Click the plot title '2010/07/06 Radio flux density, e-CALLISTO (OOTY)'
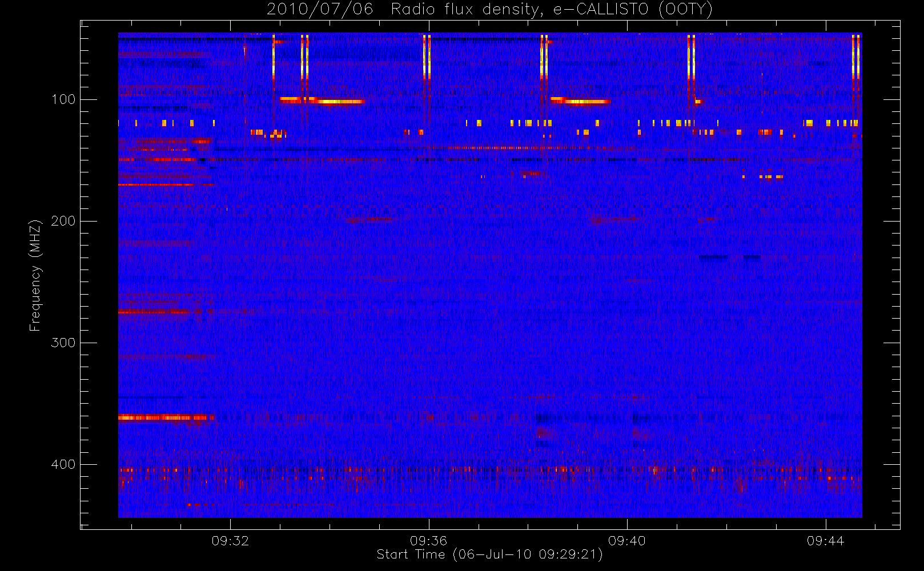Viewport: 924px width, 571px height. click(x=490, y=10)
